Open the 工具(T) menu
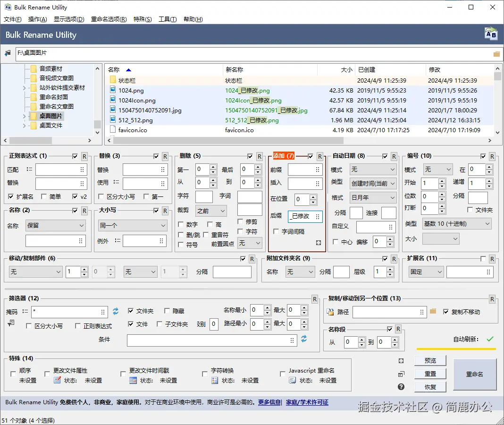Screen dimensions: 504x425 [168, 19]
